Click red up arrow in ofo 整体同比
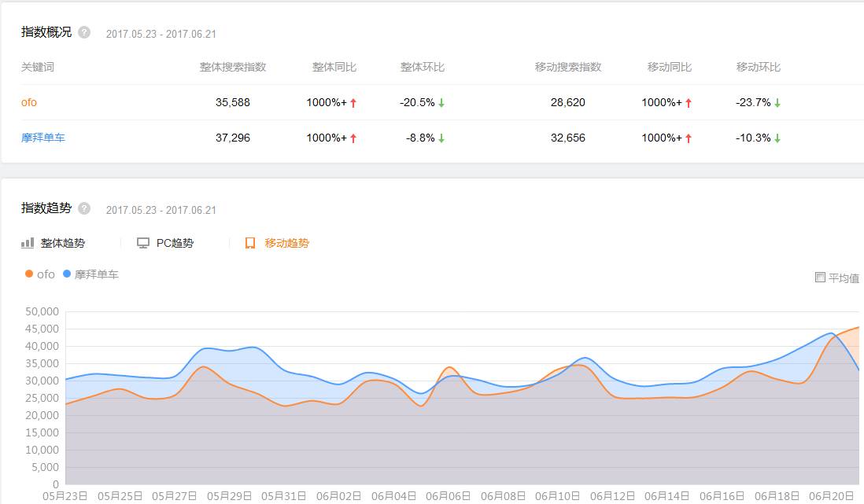Screen dimensions: 864x504 click(x=353, y=103)
